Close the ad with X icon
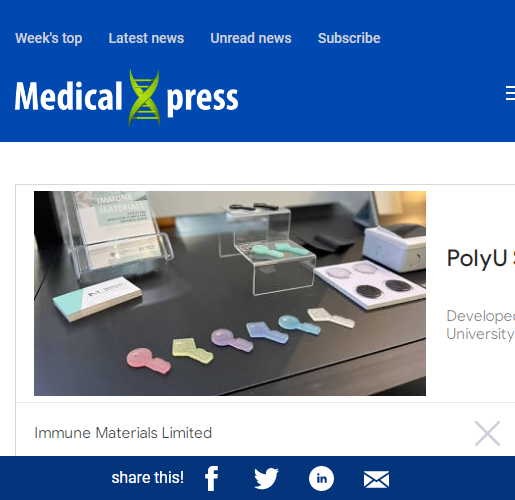The width and height of the screenshot is (515, 500). click(487, 433)
